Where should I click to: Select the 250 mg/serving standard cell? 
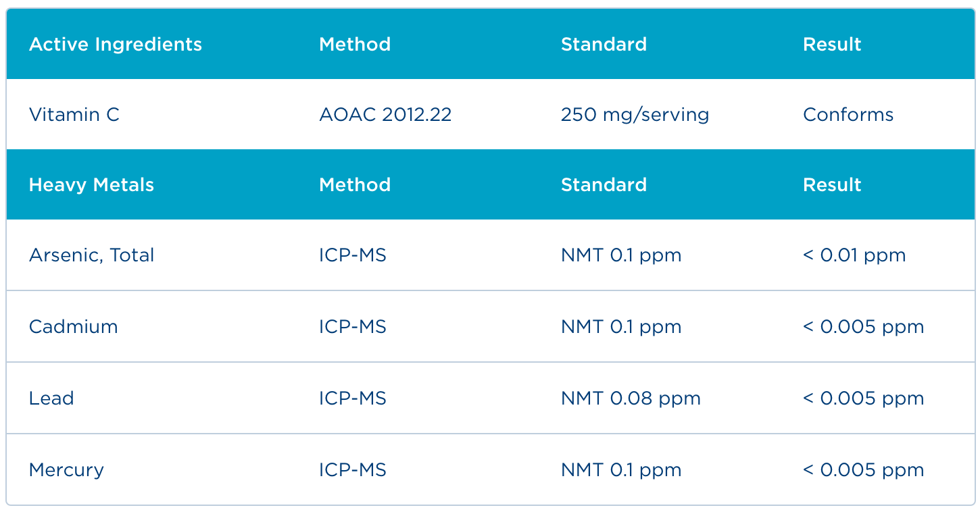(x=635, y=115)
